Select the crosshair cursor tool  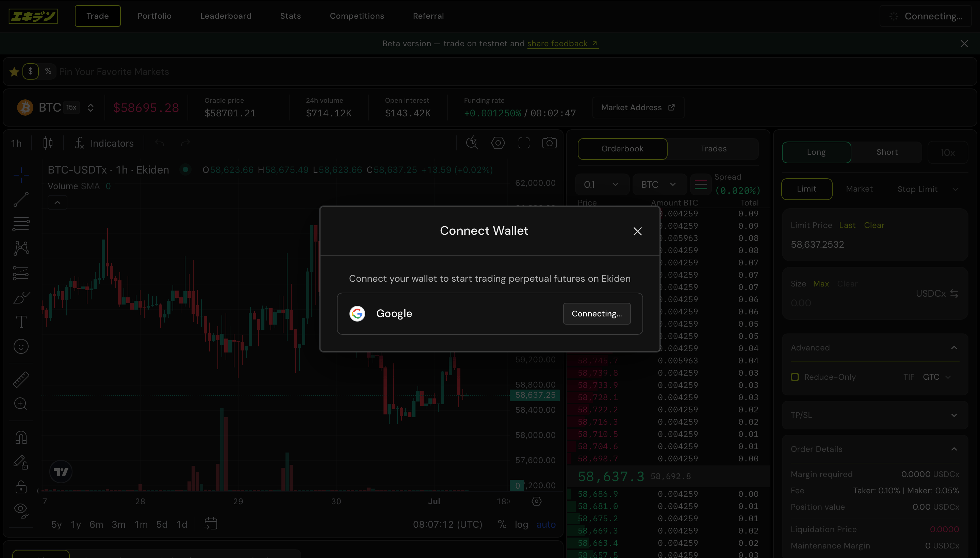click(x=21, y=175)
